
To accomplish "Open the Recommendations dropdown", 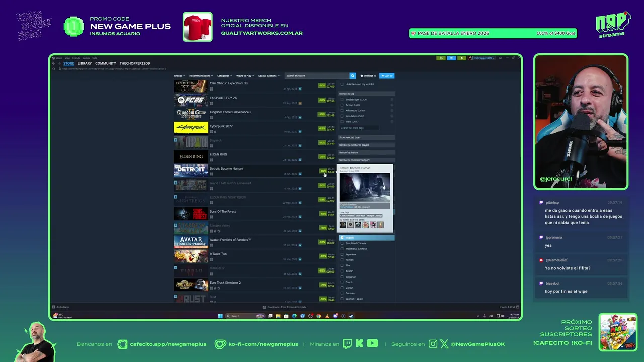I will (201, 76).
